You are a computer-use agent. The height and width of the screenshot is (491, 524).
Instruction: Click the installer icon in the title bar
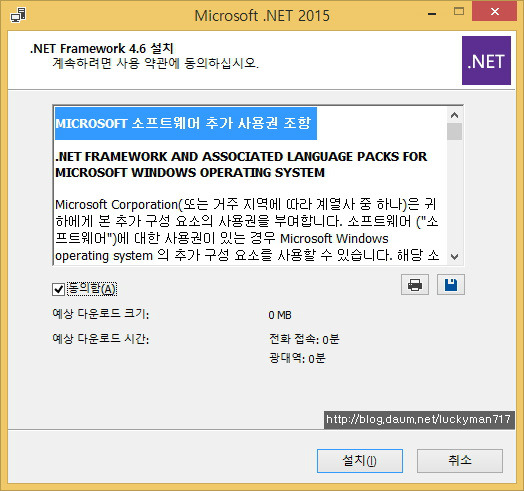click(x=18, y=15)
